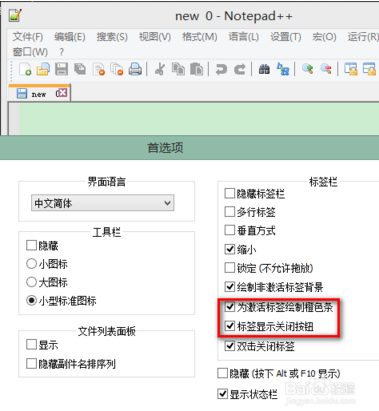The width and height of the screenshot is (379, 411).
Task: Check the toolbar 隐藏 checkbox
Action: [x=31, y=245]
